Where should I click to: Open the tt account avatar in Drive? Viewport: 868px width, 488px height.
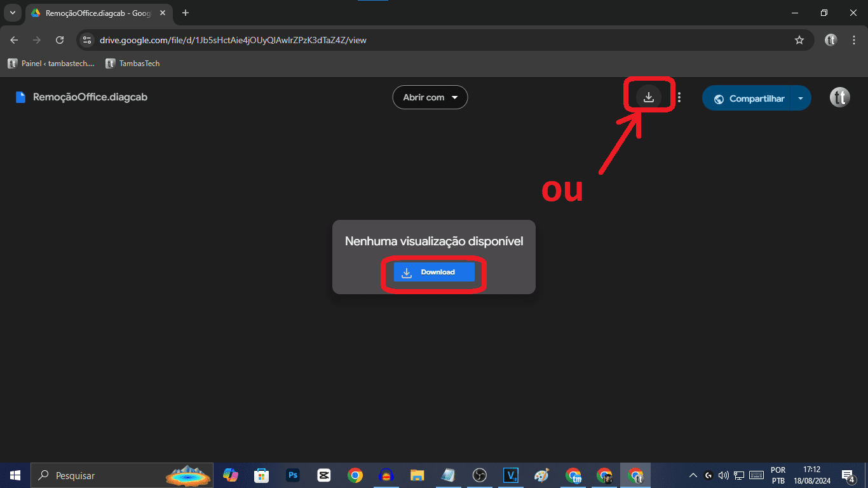coord(839,97)
